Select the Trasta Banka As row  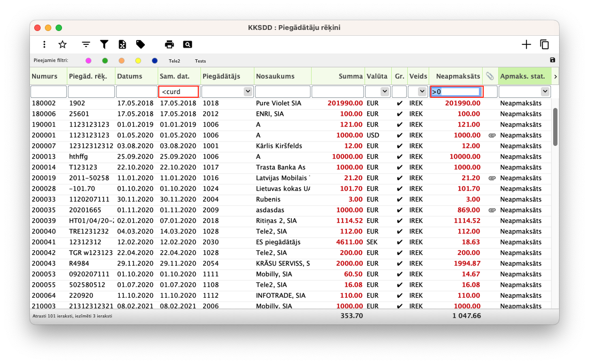tap(291, 167)
